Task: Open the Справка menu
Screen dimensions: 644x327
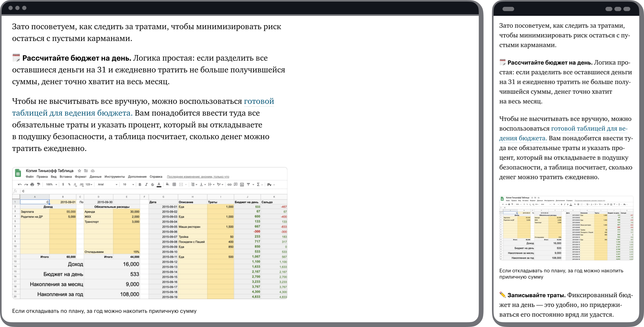Action: [x=156, y=177]
